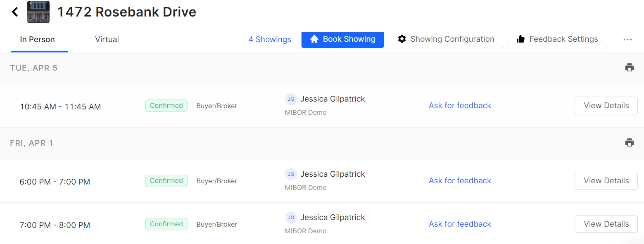Screen dimensions: 644x244
Task: View details of the 10:45 AM showing
Action: point(606,106)
